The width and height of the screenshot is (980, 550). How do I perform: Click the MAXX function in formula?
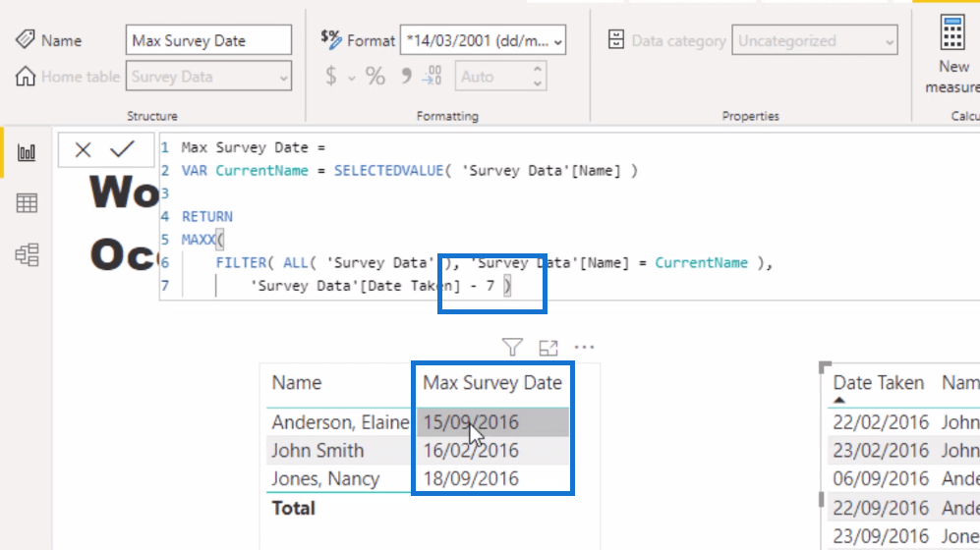[x=199, y=240]
